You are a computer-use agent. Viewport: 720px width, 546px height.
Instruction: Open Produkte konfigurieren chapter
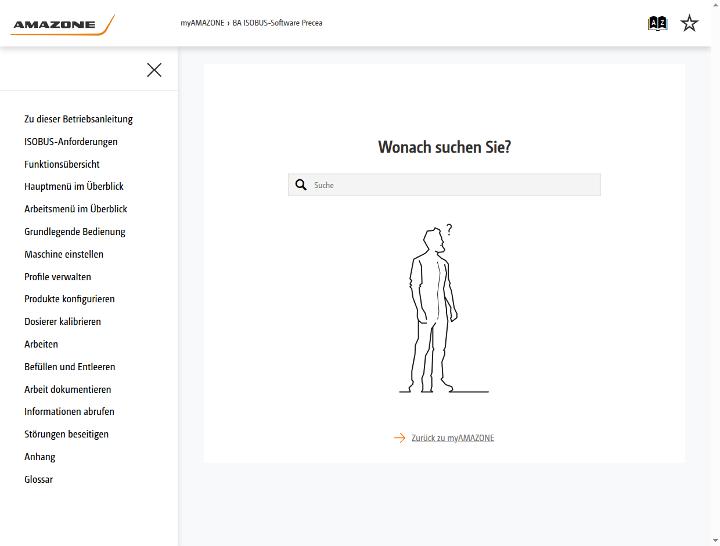click(x=69, y=299)
